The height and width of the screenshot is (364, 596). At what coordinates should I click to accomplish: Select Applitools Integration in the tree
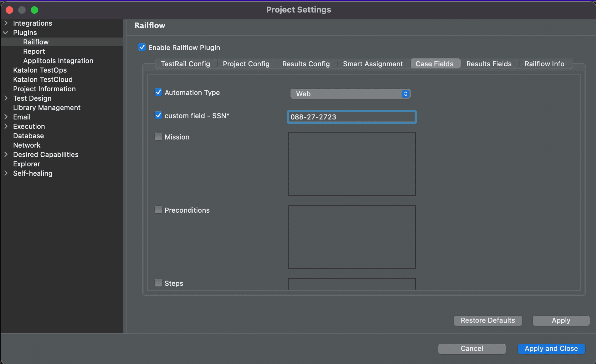click(x=58, y=61)
